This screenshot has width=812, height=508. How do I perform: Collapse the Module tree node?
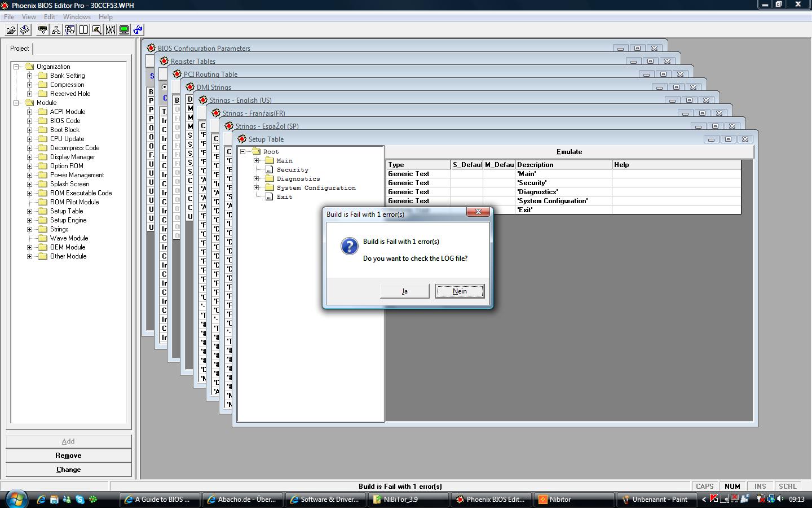pyautogui.click(x=16, y=103)
